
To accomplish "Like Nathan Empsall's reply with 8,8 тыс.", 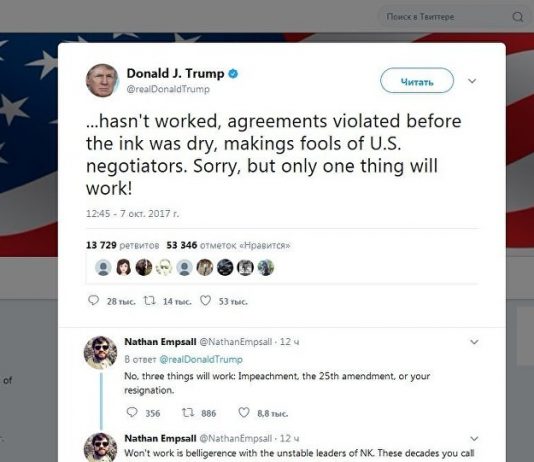I will (244, 412).
